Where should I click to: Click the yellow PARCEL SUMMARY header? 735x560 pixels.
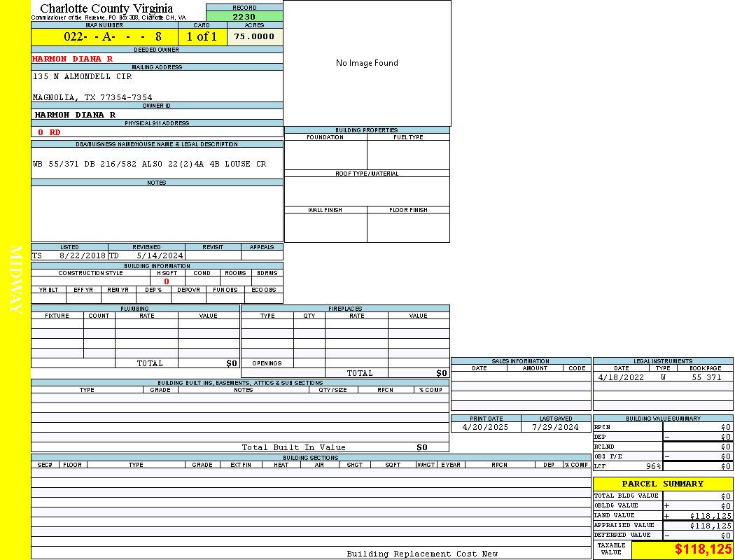click(662, 484)
